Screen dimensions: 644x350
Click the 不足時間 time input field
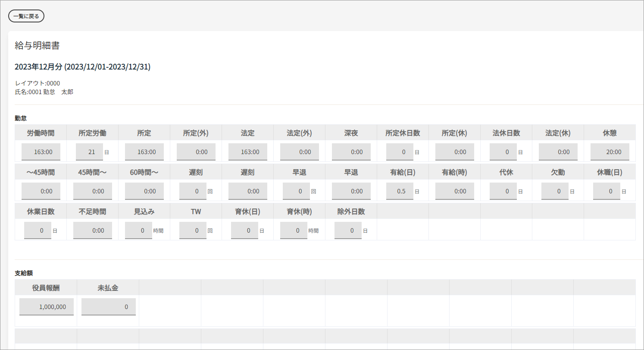point(93,230)
